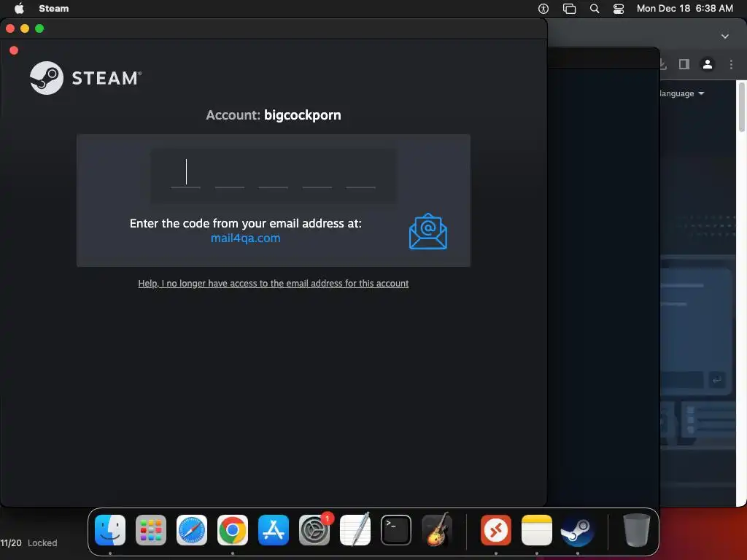Open Control Center in the menu bar
Screen dimensions: 747x560
click(619, 9)
